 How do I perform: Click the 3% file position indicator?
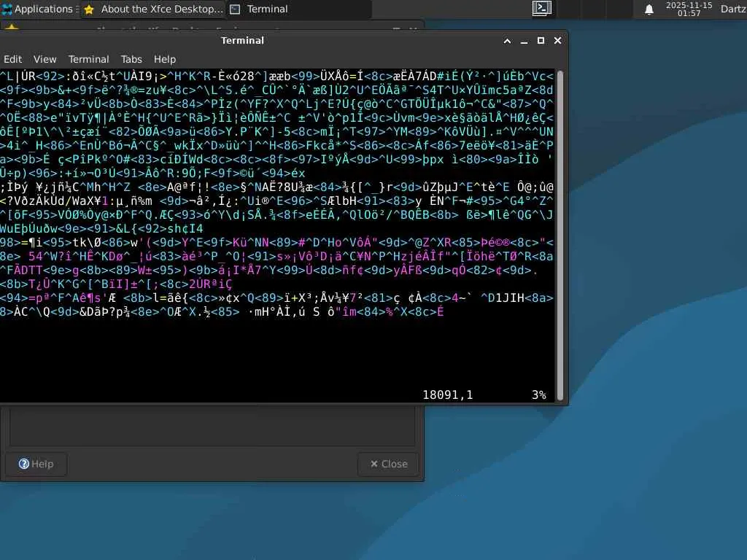539,394
